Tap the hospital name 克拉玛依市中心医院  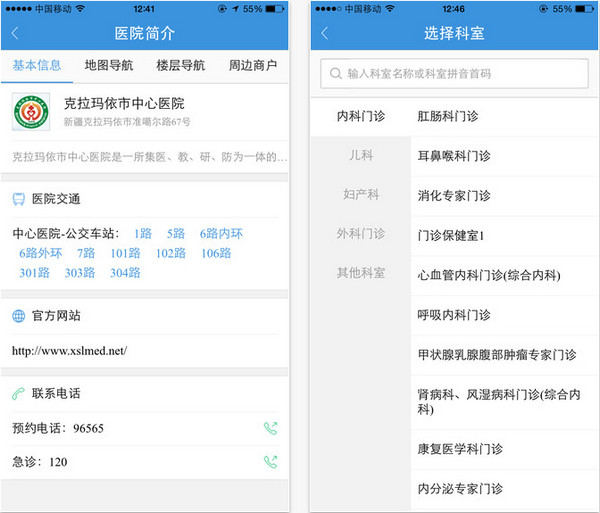click(124, 103)
